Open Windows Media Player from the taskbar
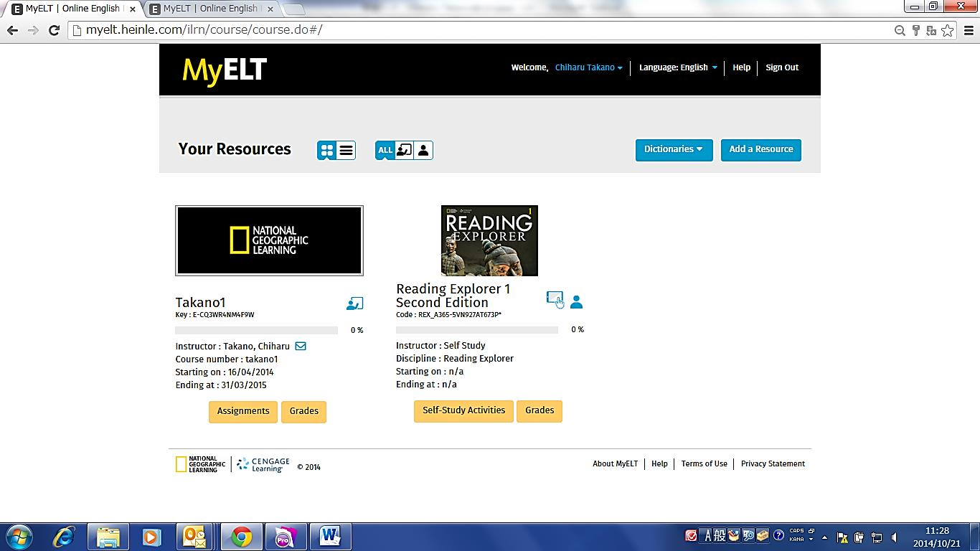This screenshot has height=551, width=980. click(x=151, y=537)
